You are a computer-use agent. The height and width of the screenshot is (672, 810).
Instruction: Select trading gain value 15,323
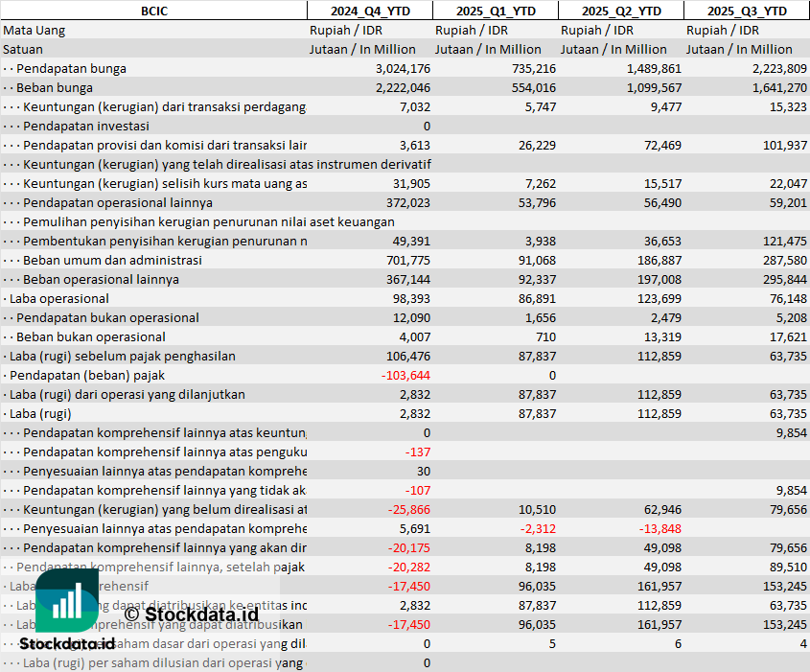coord(788,107)
